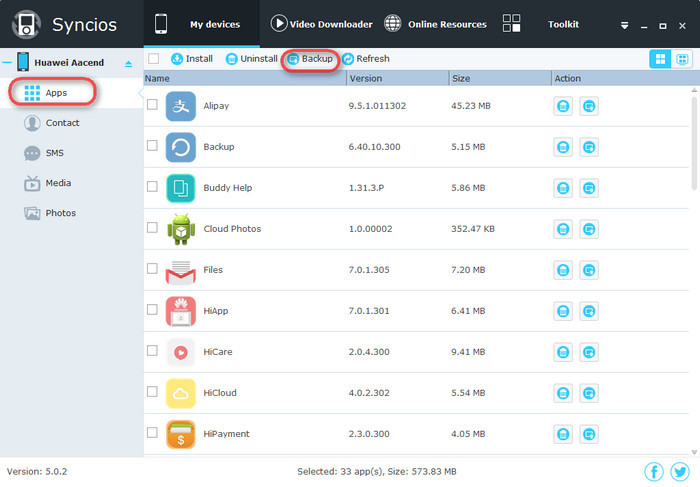Click the Alipay app icon
This screenshot has width=700, height=487.
click(181, 106)
